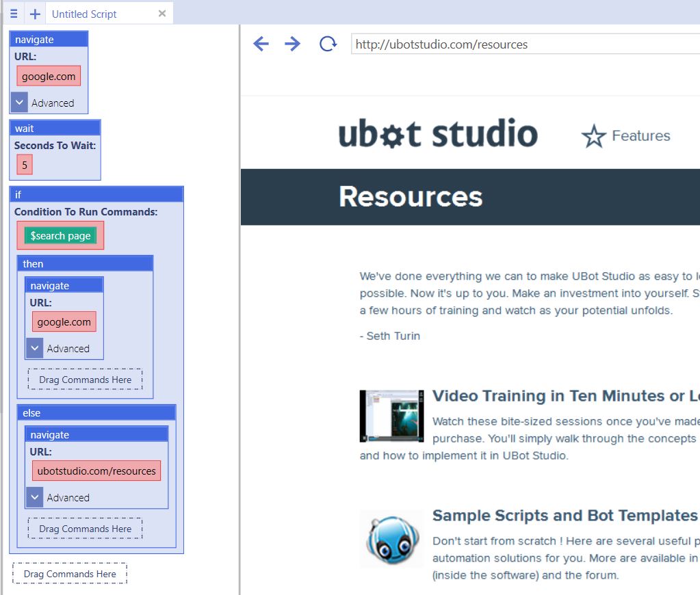The image size is (700, 595).
Task: Open Video Training in Ten Minutes heading
Action: point(566,395)
